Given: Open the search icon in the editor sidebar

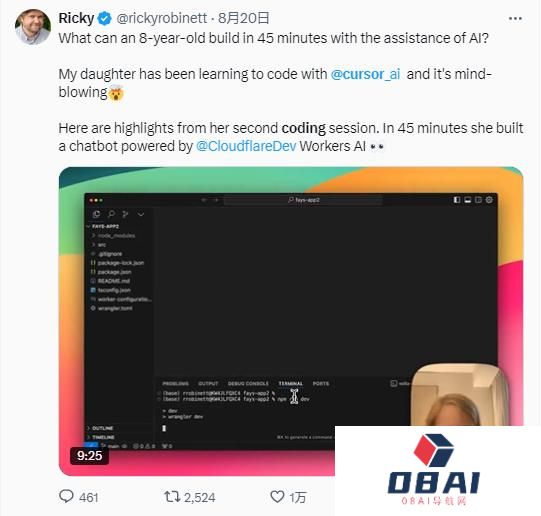Looking at the screenshot, I should coord(111,214).
